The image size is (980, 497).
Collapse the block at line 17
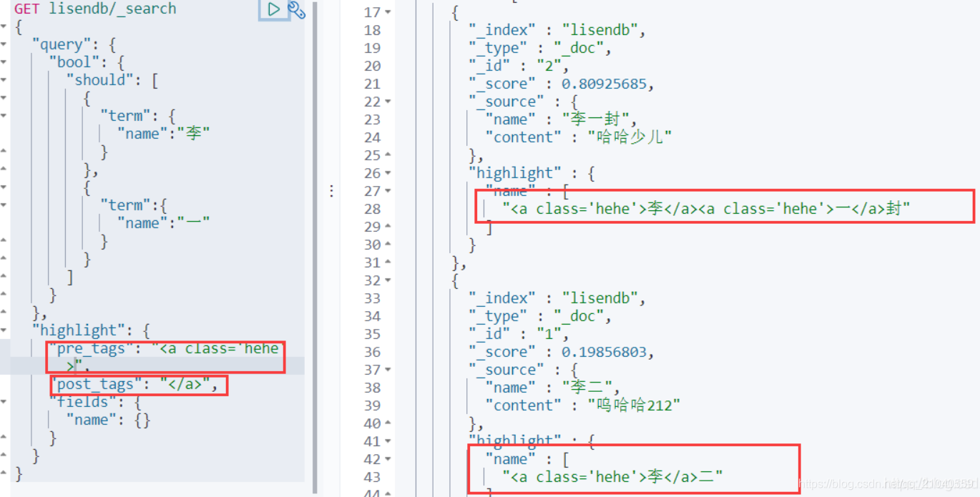pyautogui.click(x=388, y=12)
